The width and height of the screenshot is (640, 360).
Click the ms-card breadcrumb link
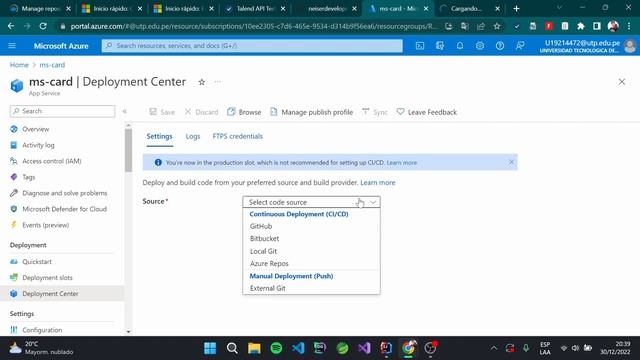click(x=52, y=65)
